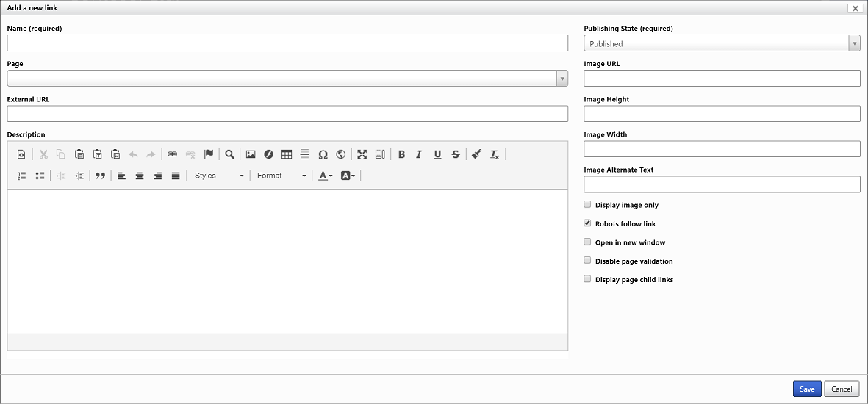Insert horizontal line icon

(304, 154)
